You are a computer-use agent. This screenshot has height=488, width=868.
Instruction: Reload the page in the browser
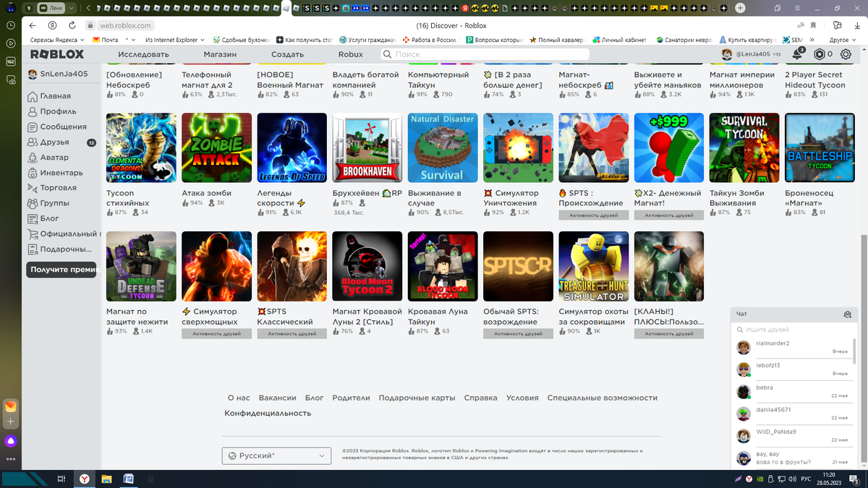72,25
